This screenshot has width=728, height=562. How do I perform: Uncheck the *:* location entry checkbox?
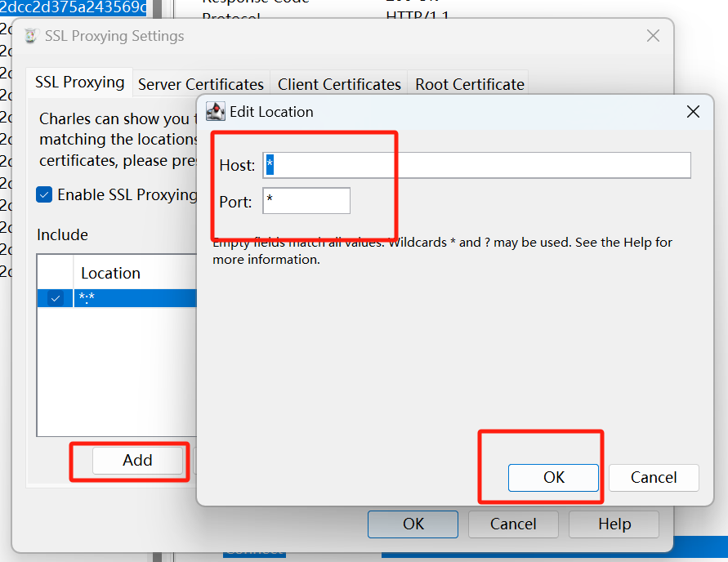56,298
